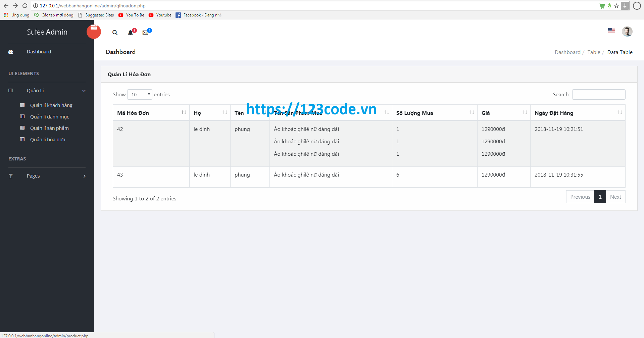Open the search magnifier icon in the header
This screenshot has width=644, height=338.
coord(115,32)
